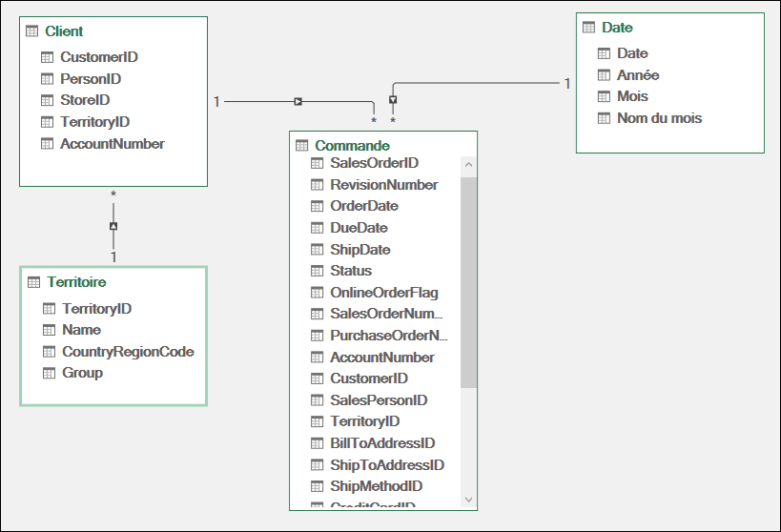The height and width of the screenshot is (532, 781).
Task: Select Territoire to Client relationship arrow marker
Action: click(x=113, y=226)
